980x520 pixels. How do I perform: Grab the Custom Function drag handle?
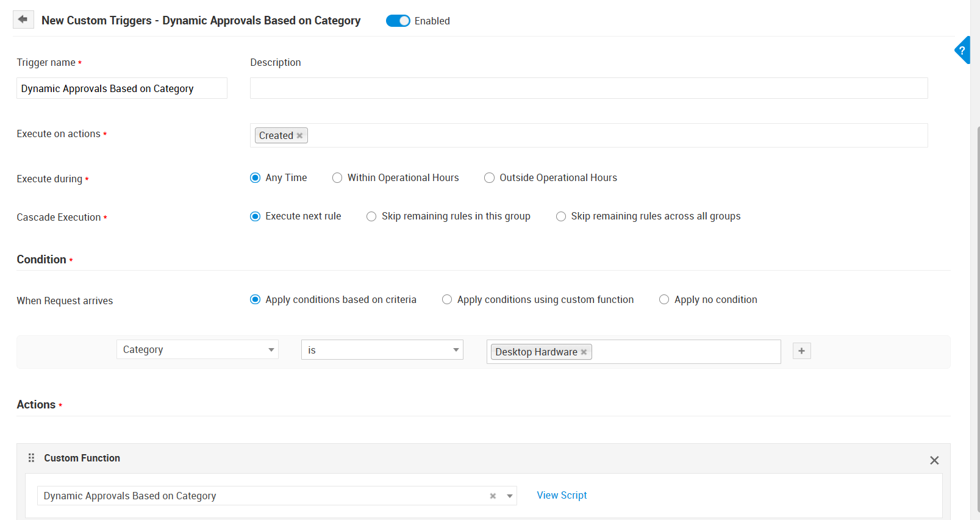[31, 458]
